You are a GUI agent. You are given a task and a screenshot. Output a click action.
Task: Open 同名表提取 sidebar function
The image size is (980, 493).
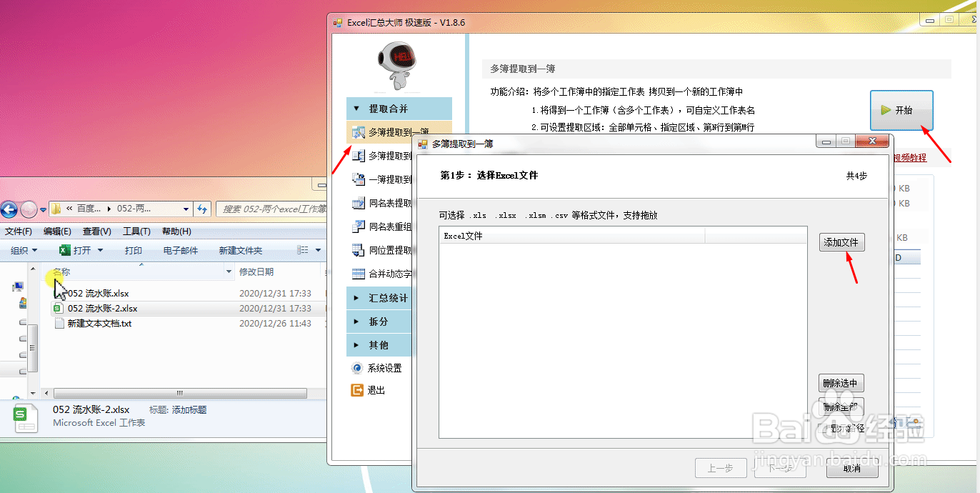coord(382,203)
